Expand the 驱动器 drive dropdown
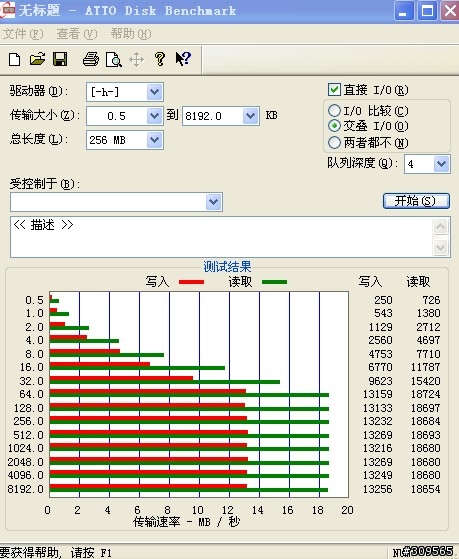 [x=155, y=92]
